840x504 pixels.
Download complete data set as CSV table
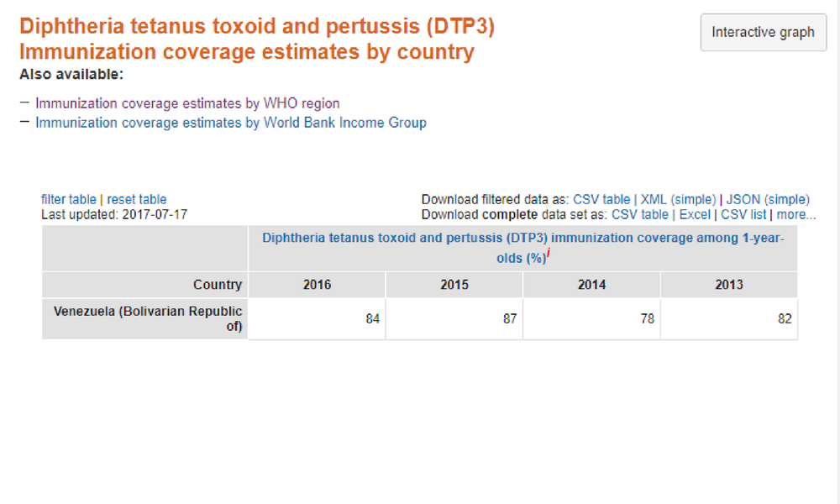point(640,214)
